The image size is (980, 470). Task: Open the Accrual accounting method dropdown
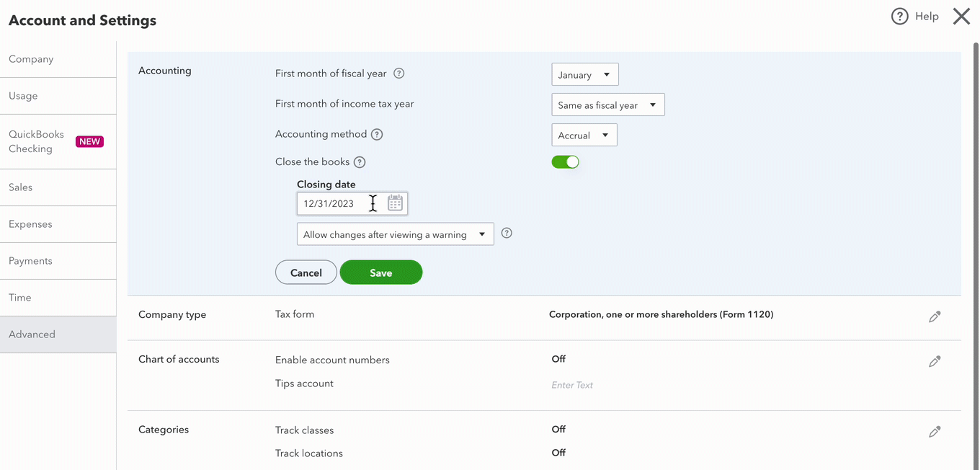click(584, 136)
